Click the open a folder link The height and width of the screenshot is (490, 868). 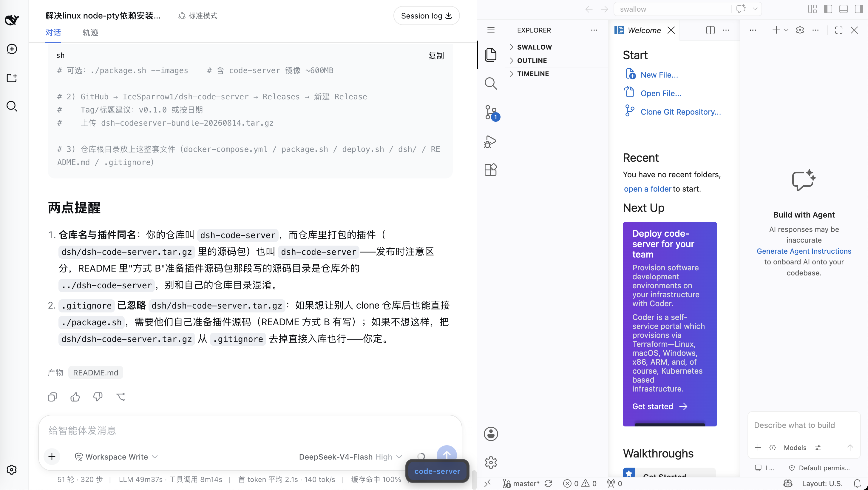tap(647, 189)
